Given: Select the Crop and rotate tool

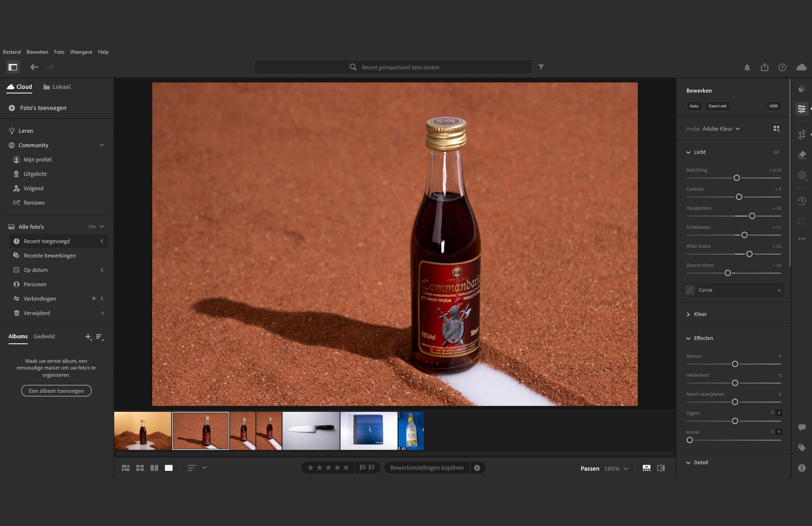Looking at the screenshot, I should [802, 134].
